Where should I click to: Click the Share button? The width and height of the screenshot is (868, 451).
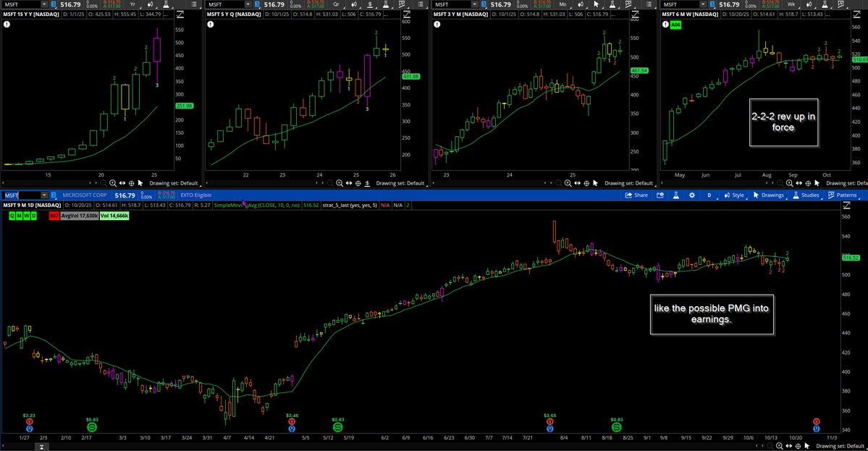(636, 195)
